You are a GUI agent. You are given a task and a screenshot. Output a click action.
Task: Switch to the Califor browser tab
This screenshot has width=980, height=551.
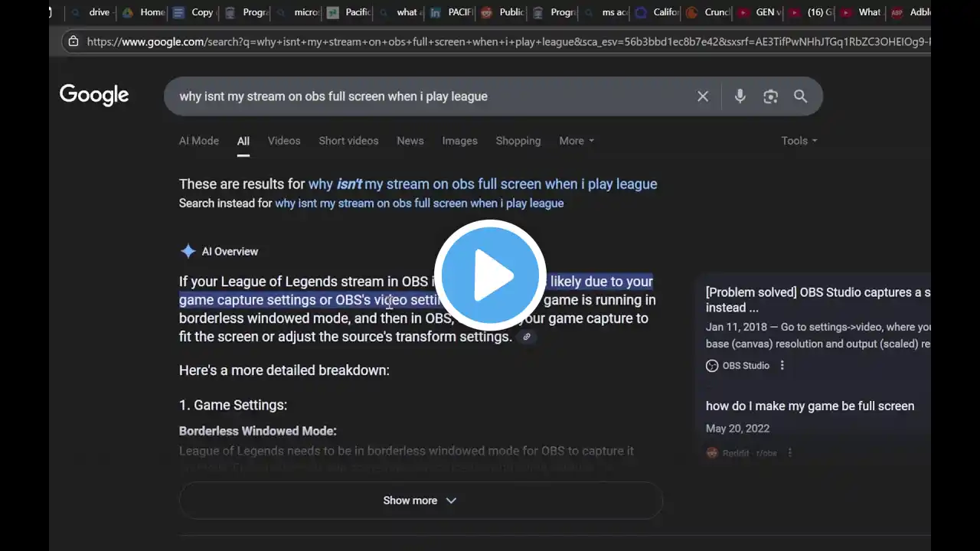(658, 12)
